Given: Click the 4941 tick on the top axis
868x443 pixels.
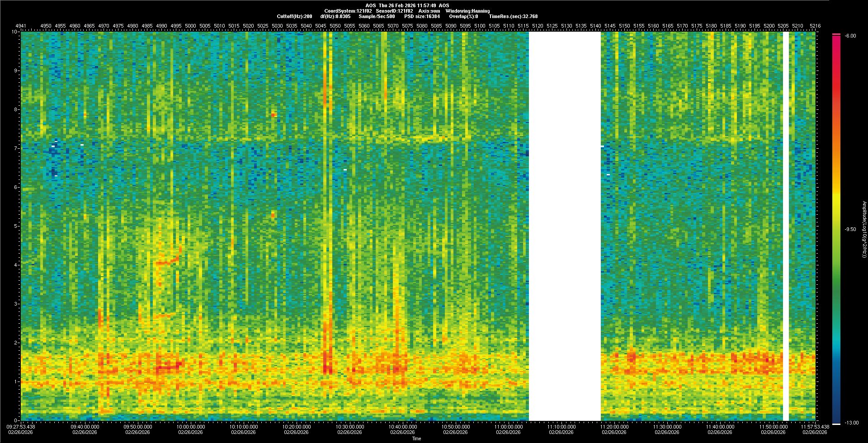Looking at the screenshot, I should click(x=21, y=26).
